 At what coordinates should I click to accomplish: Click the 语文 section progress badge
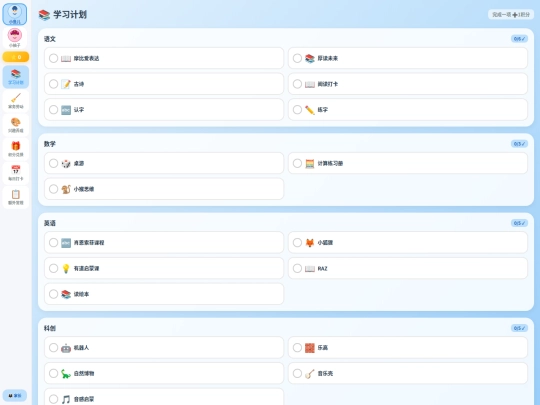click(519, 39)
